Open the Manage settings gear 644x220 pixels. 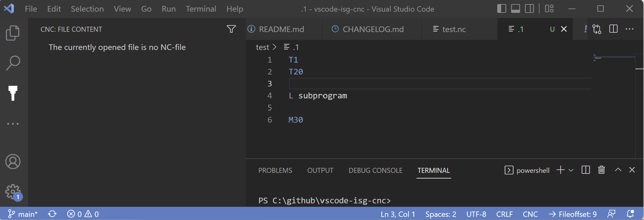[x=13, y=191]
